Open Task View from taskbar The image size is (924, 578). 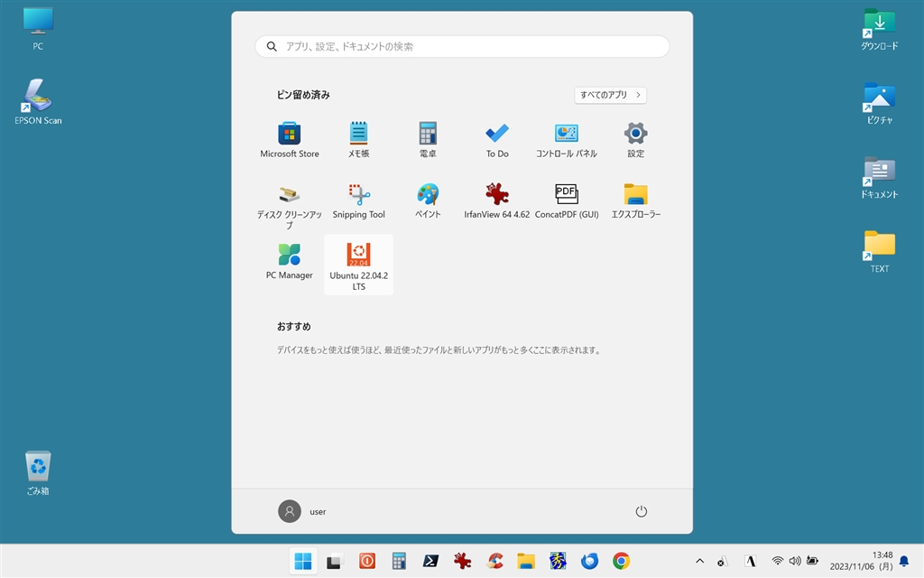click(x=335, y=561)
